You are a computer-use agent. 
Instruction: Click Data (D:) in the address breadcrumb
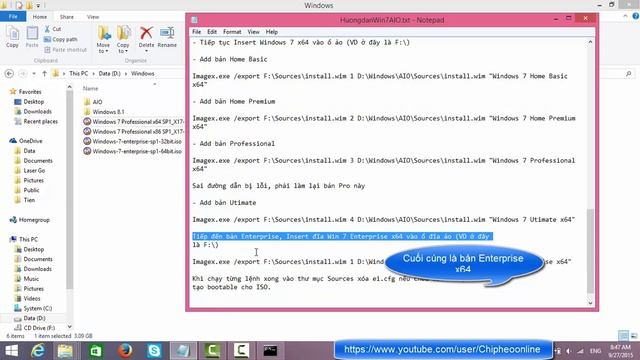pos(109,73)
